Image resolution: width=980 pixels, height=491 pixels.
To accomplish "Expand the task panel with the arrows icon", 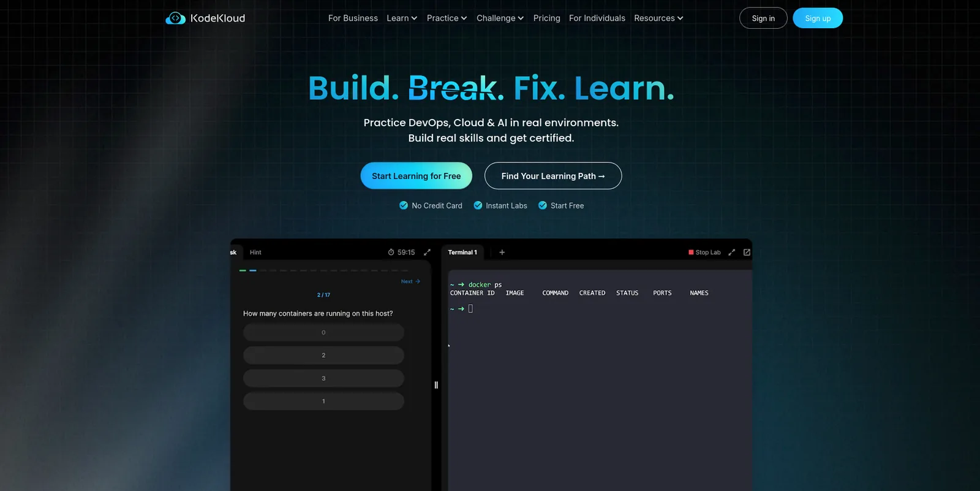I will (x=427, y=252).
